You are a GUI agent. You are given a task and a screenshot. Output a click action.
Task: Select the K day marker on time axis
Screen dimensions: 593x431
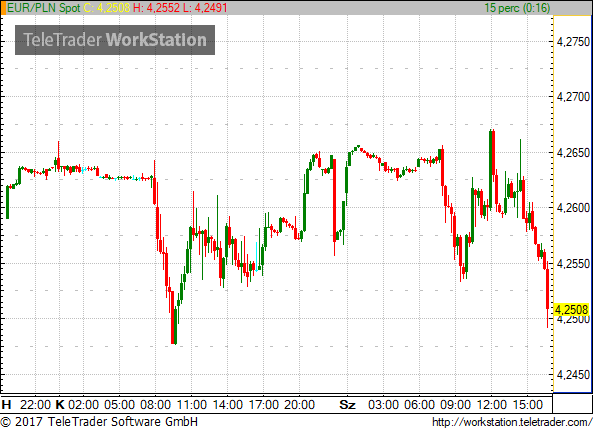[60, 405]
